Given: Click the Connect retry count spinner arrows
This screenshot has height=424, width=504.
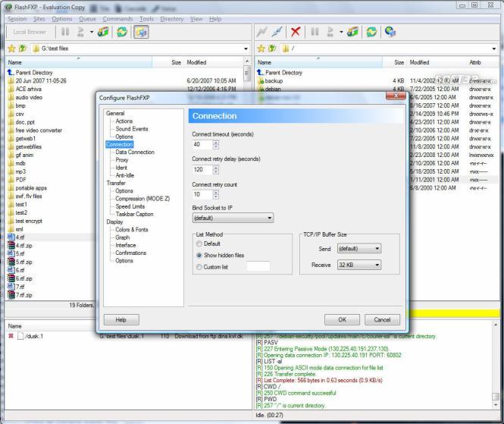Looking at the screenshot, I should tap(216, 194).
